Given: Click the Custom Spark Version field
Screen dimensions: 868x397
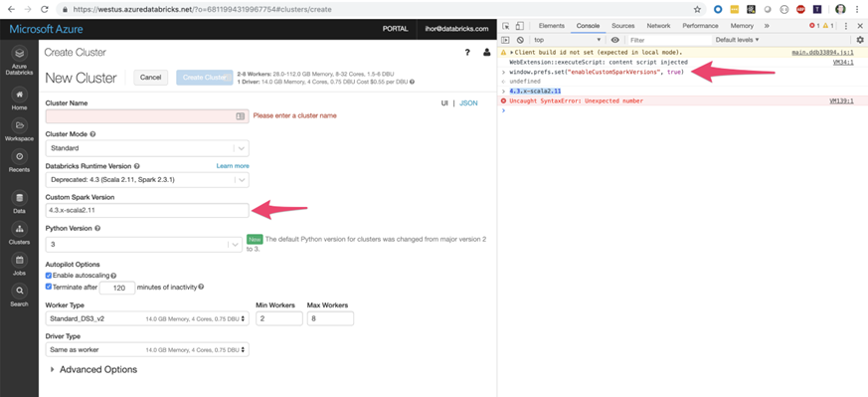Looking at the screenshot, I should tap(147, 210).
